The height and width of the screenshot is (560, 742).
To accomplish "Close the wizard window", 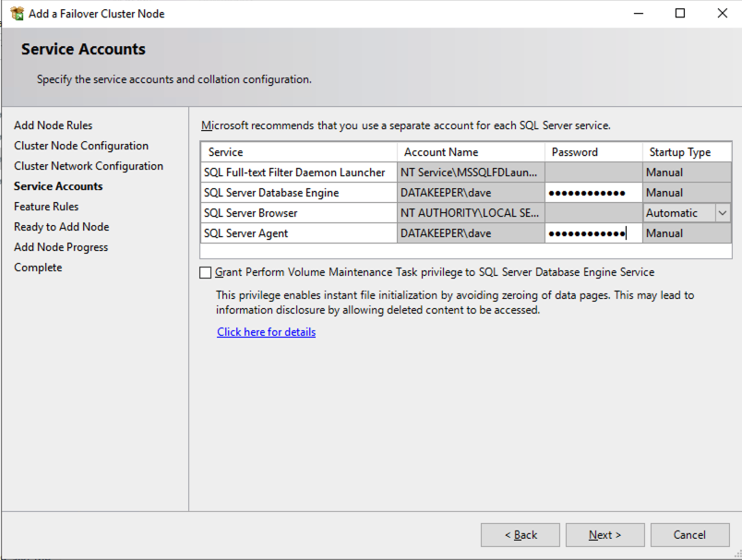I will click(x=722, y=14).
